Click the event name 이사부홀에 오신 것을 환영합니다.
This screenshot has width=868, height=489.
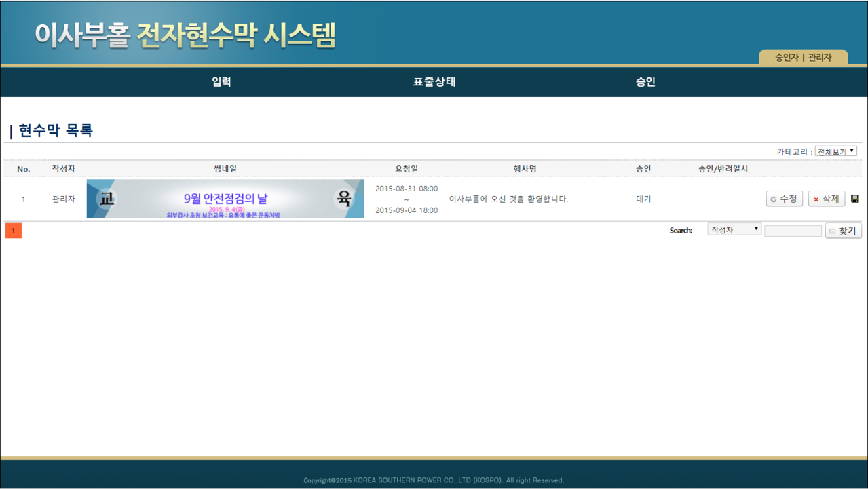[x=508, y=199]
